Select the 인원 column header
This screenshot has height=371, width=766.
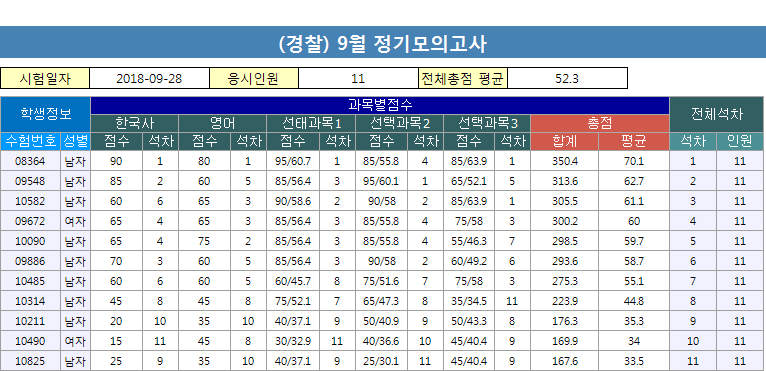point(740,142)
